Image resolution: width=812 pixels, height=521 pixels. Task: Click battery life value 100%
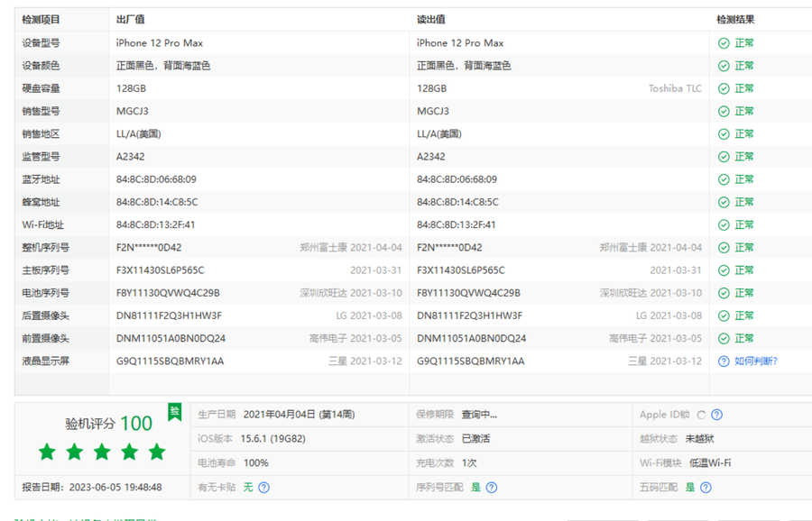tap(256, 463)
